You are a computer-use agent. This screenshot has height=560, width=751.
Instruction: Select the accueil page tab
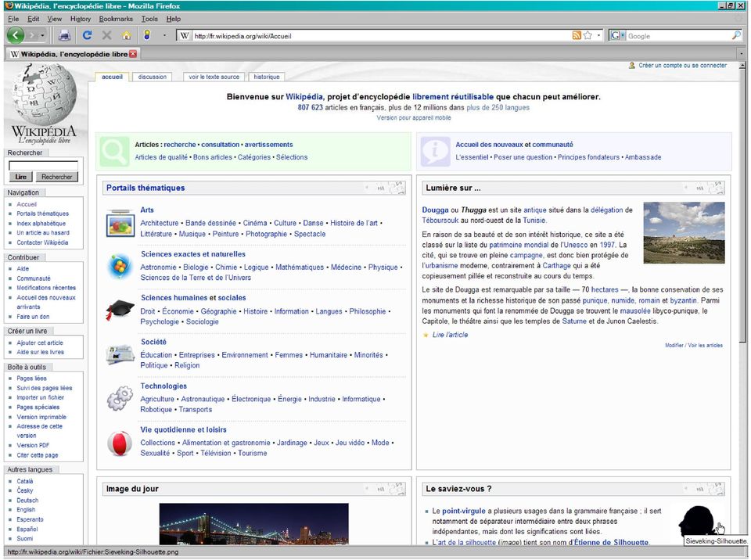tap(112, 77)
